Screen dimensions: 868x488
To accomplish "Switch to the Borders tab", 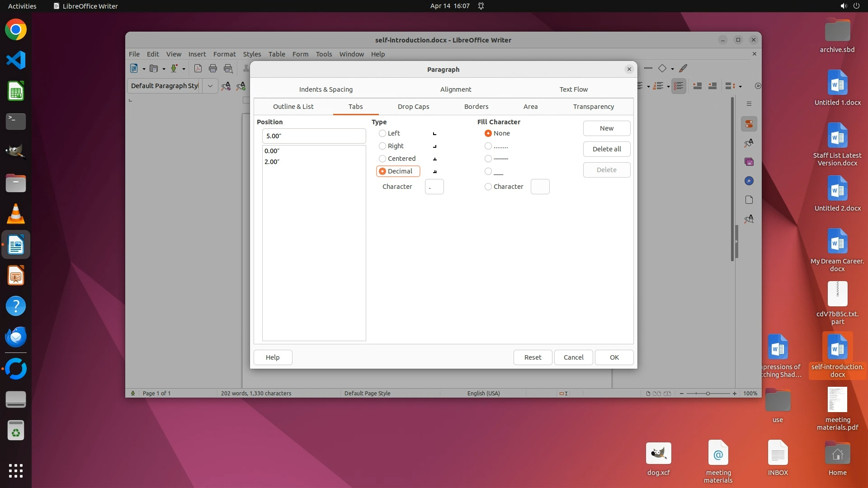I will click(476, 107).
